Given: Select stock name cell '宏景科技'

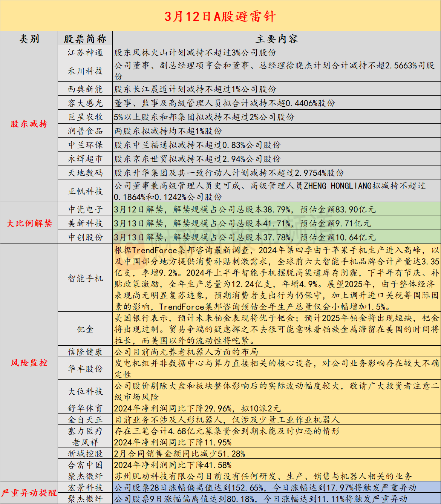Looking at the screenshot, I should [x=85, y=487].
